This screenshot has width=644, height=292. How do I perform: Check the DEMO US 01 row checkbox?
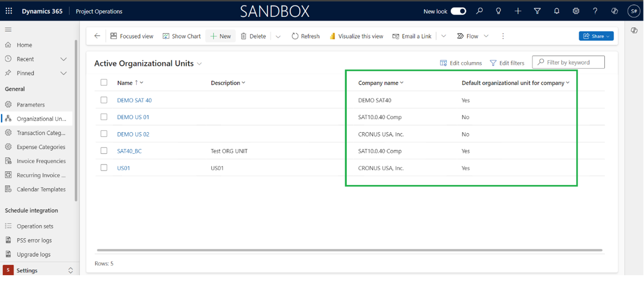coord(104,117)
